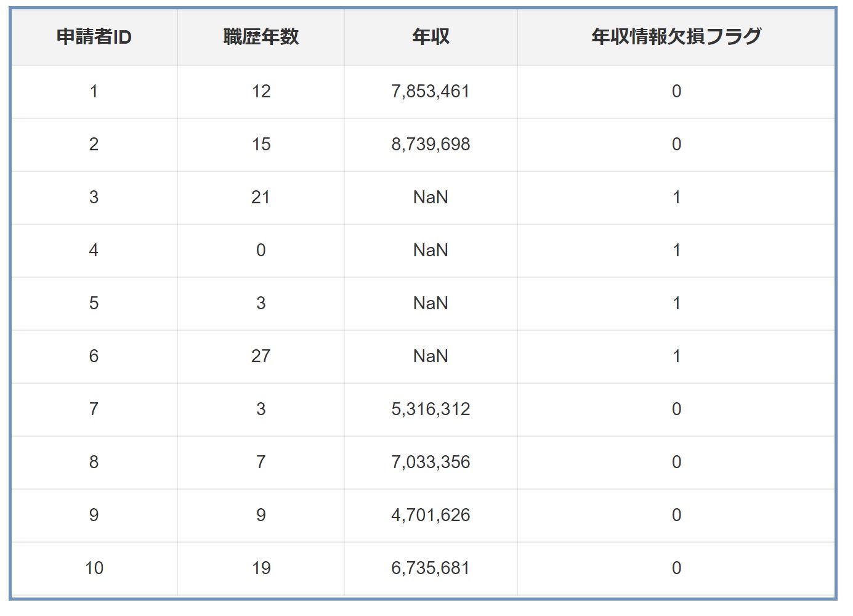The image size is (853, 616).
Task: Select NaN income for applicant ID 4
Action: click(x=431, y=251)
